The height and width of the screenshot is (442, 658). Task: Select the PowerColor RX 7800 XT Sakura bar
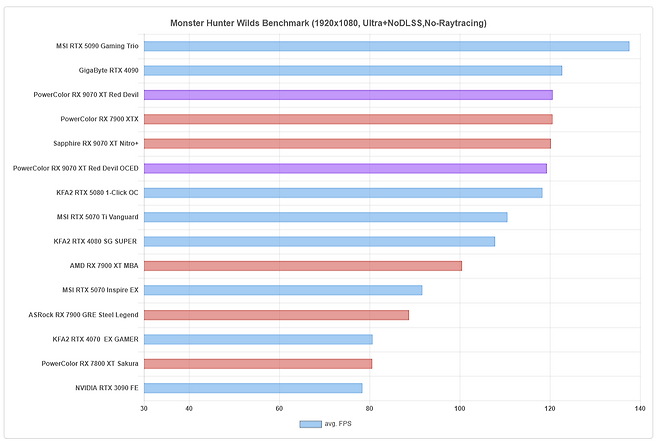coord(257,364)
